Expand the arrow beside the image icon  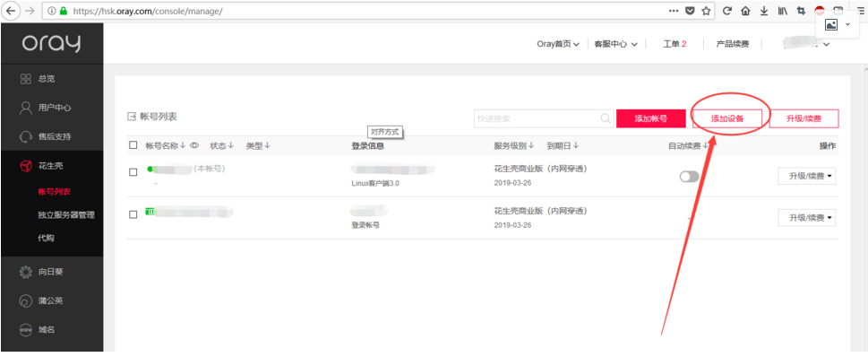(x=847, y=25)
